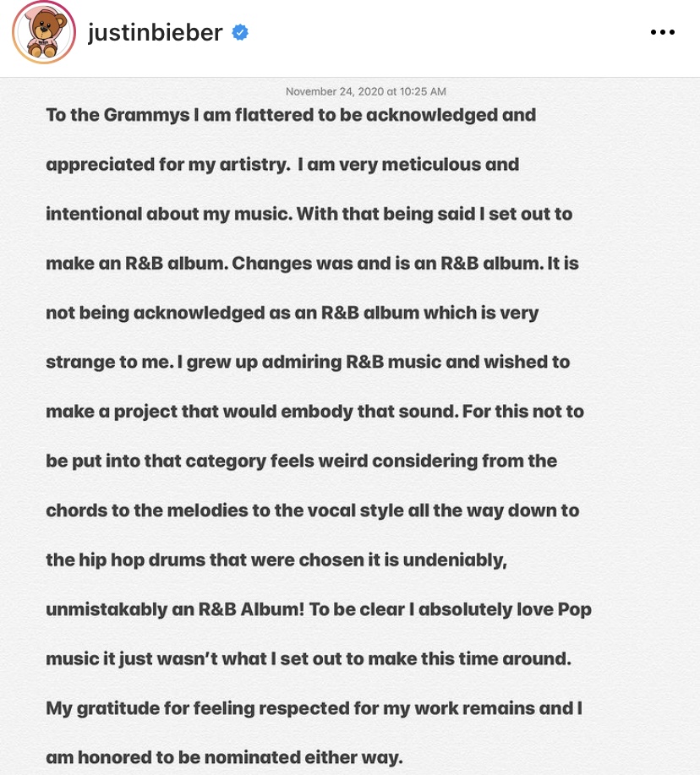700x775 pixels.
Task: Open the three-dot more options menu
Action: click(x=663, y=32)
